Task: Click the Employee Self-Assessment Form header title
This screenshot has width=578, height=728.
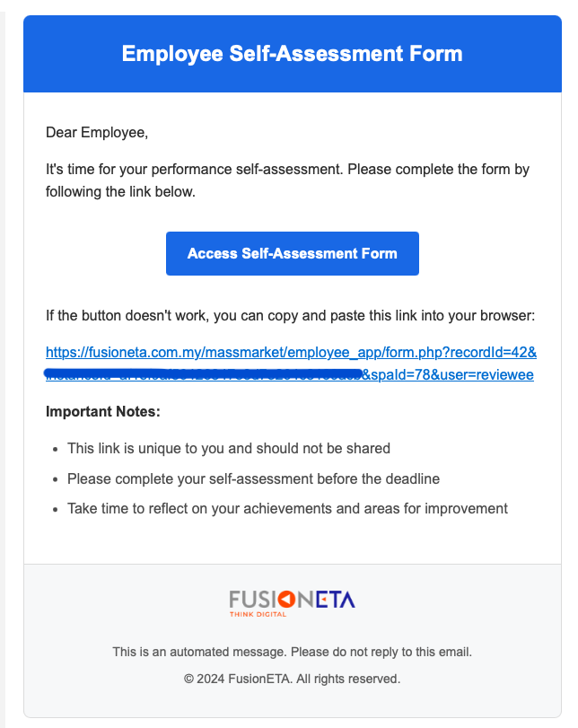Action: point(292,54)
